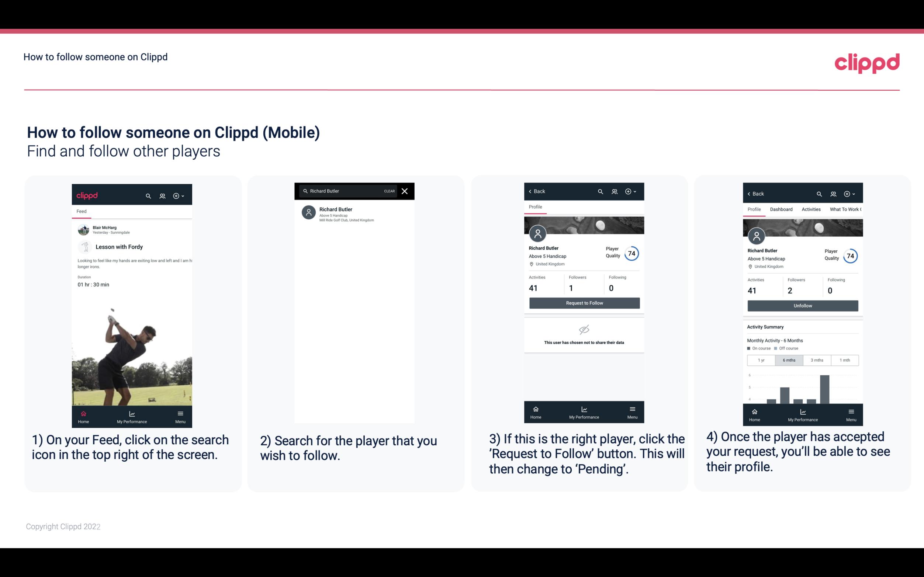This screenshot has width=924, height=577.
Task: Select the Dashboard tab on profile screen
Action: 782,209
